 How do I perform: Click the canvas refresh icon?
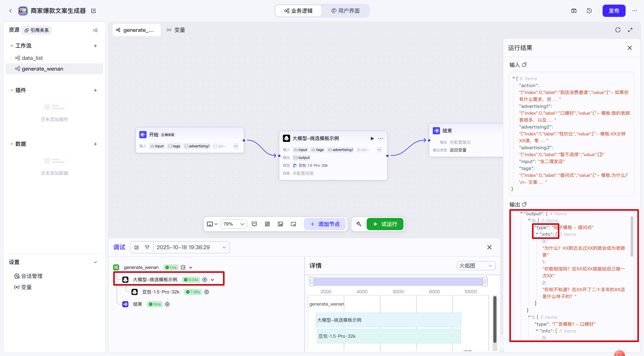tap(618, 30)
